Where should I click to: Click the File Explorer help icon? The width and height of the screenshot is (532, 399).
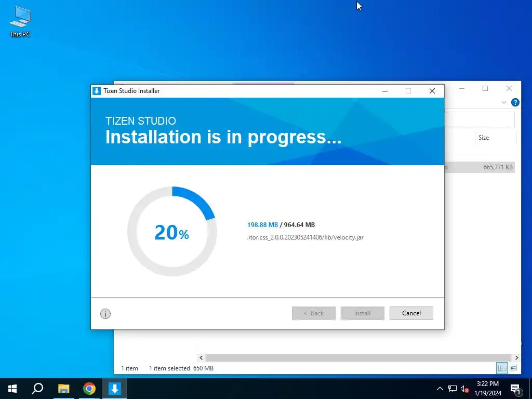(515, 102)
